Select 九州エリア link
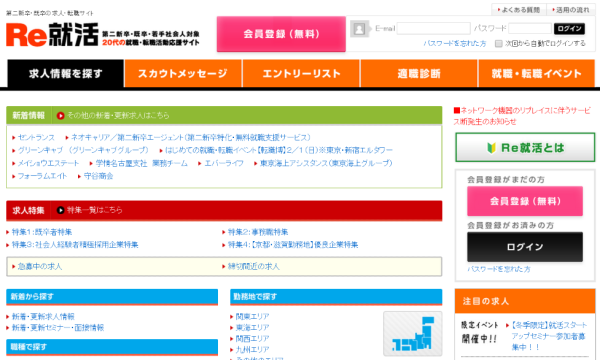Viewport: 600px width, 360px height. click(x=252, y=350)
